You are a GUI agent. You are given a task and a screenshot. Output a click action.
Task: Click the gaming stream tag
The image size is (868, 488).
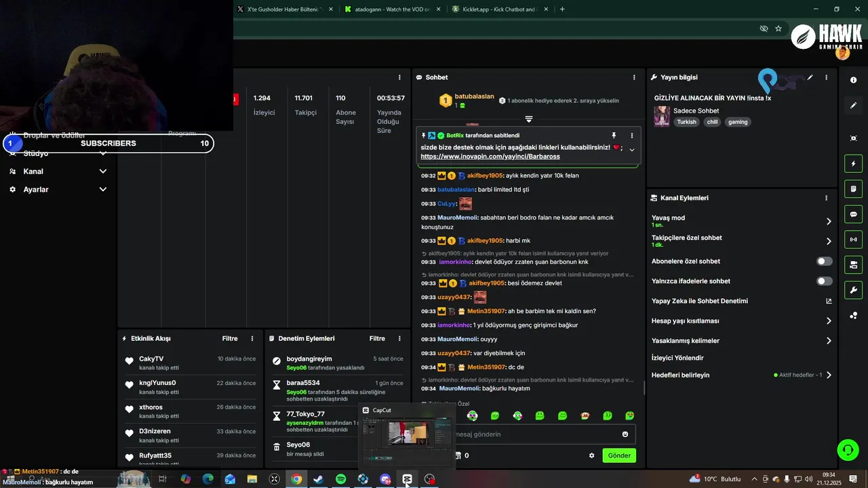tap(738, 122)
